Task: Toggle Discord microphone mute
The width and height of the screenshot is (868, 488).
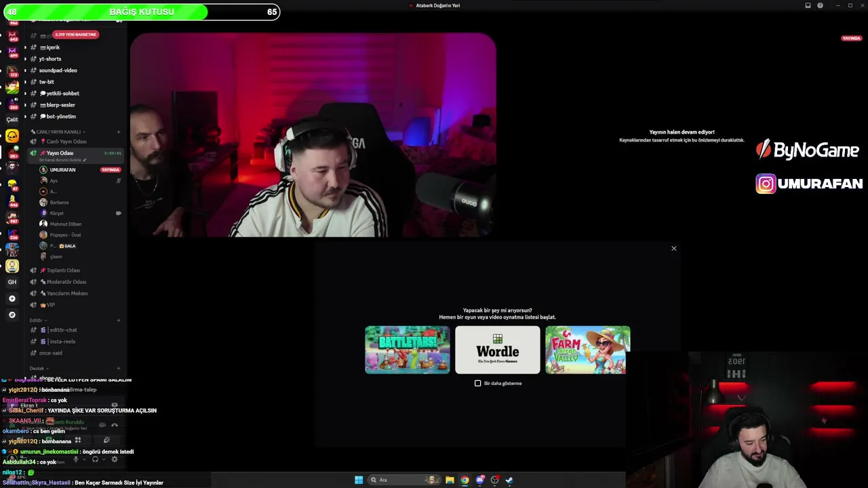Action: [76, 459]
